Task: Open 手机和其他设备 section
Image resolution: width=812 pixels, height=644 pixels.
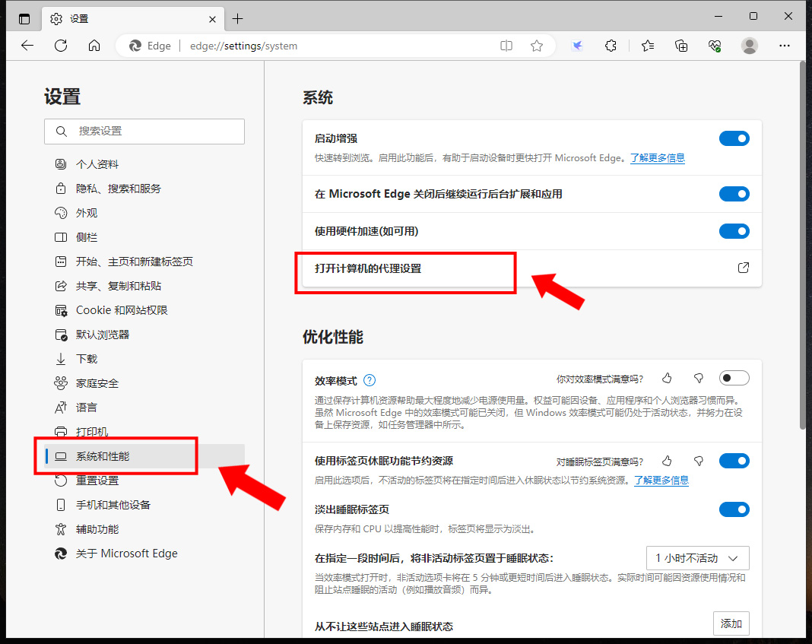Action: click(x=144, y=505)
